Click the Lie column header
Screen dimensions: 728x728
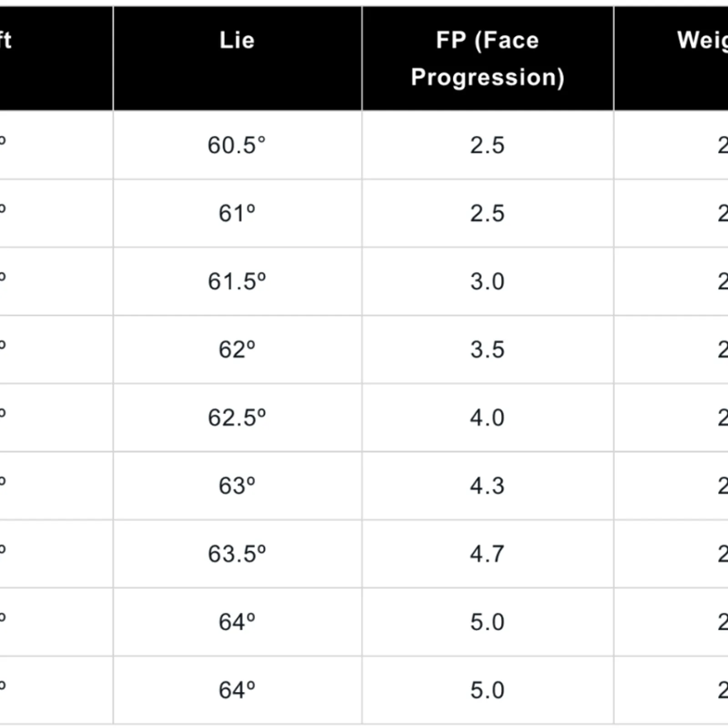coord(237,40)
